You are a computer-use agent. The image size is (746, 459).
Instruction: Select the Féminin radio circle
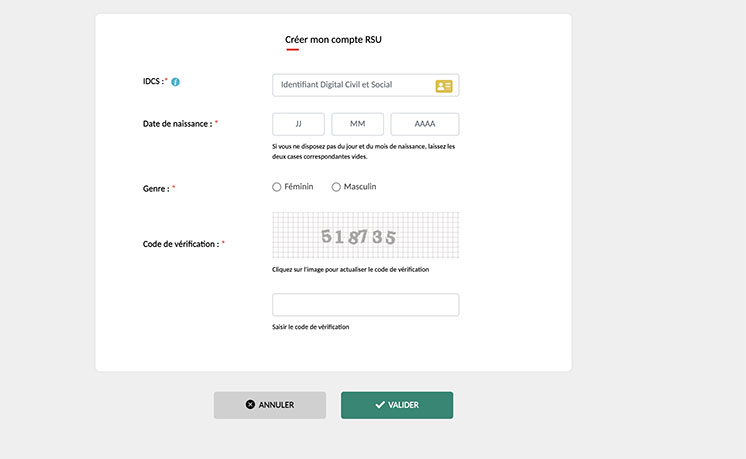[276, 187]
